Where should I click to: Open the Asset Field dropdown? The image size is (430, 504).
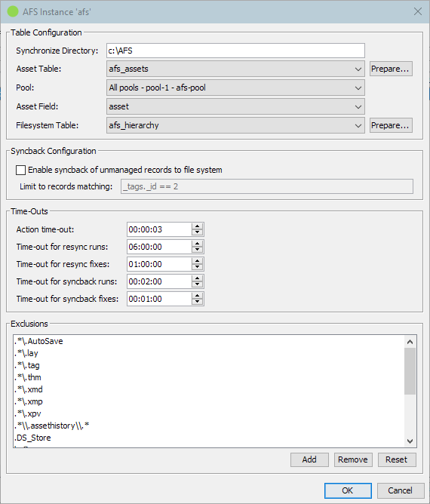click(x=235, y=106)
